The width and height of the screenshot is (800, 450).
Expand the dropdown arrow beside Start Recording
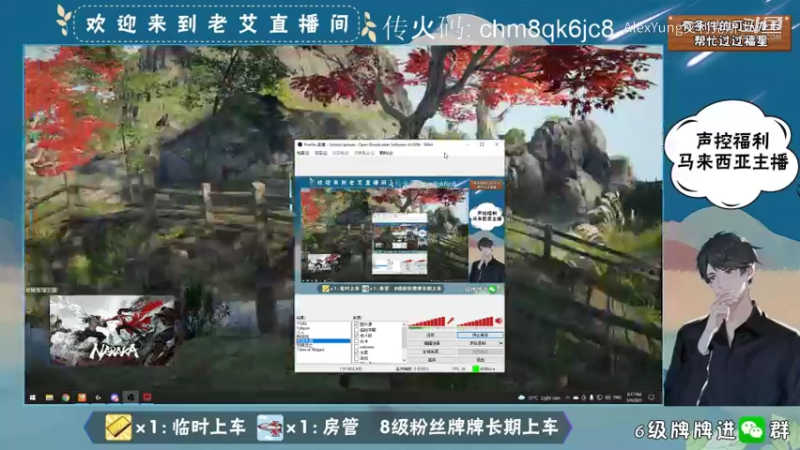501,343
